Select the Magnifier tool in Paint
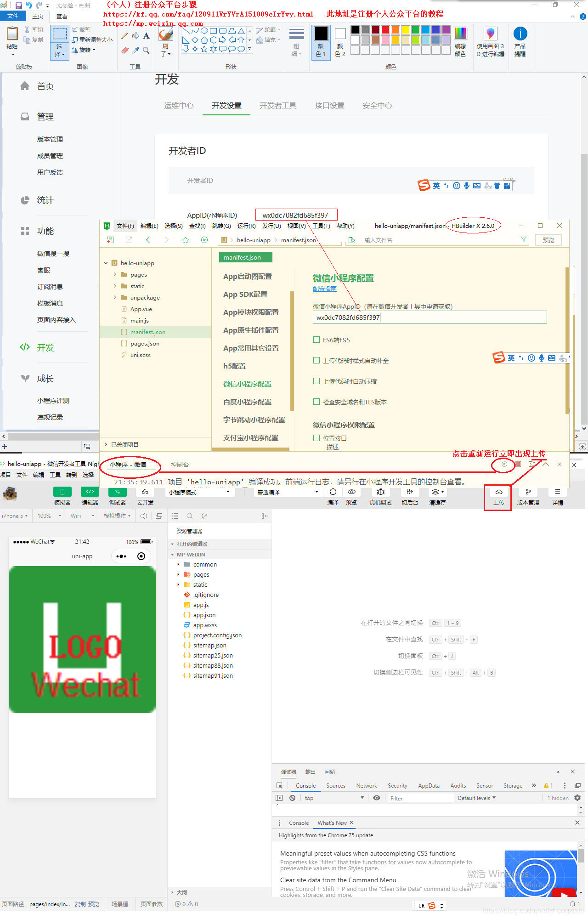The height and width of the screenshot is (919, 588). (146, 50)
